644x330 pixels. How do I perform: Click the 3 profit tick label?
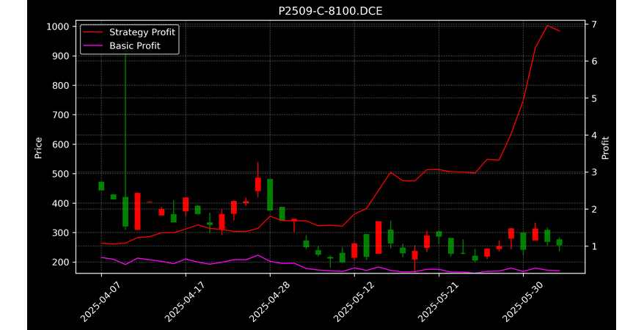click(594, 172)
